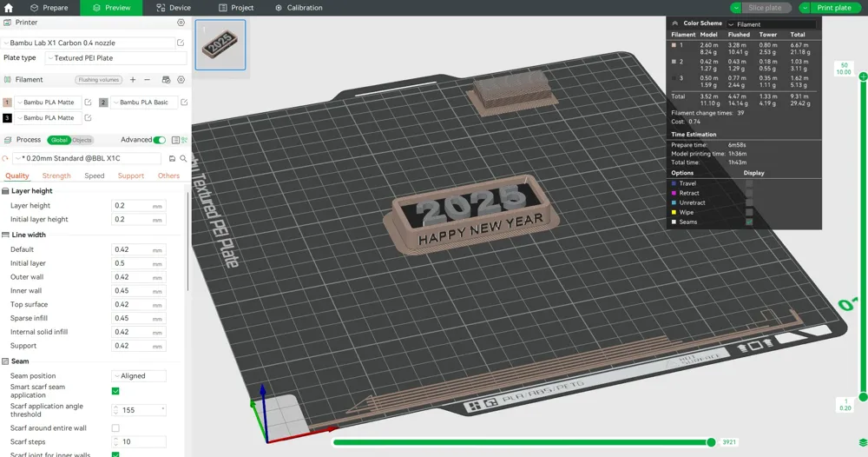
Task: Click the plus handle atop layer slider
Action: (x=863, y=76)
